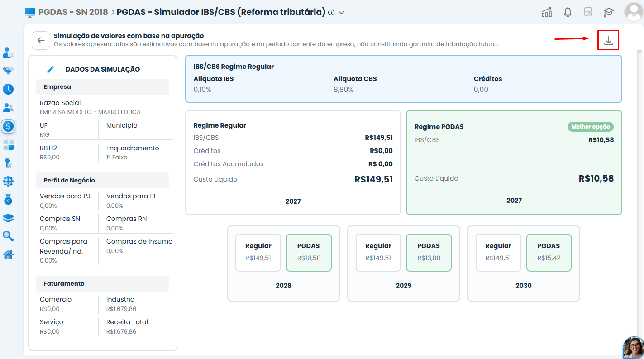Open the crosshair gear sidebar icon
Screen dimensions: 644x359
coord(8,182)
